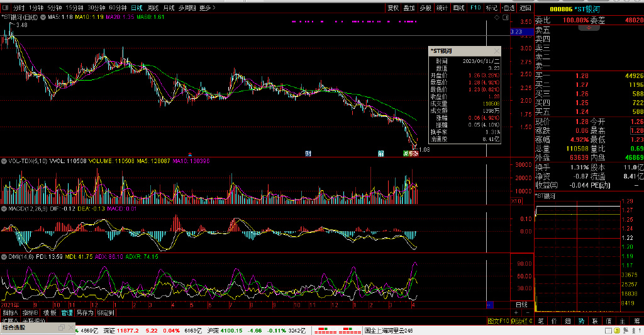Click the 另存为 save-as button
Viewport: 644px width, 335px height.
tap(85, 313)
